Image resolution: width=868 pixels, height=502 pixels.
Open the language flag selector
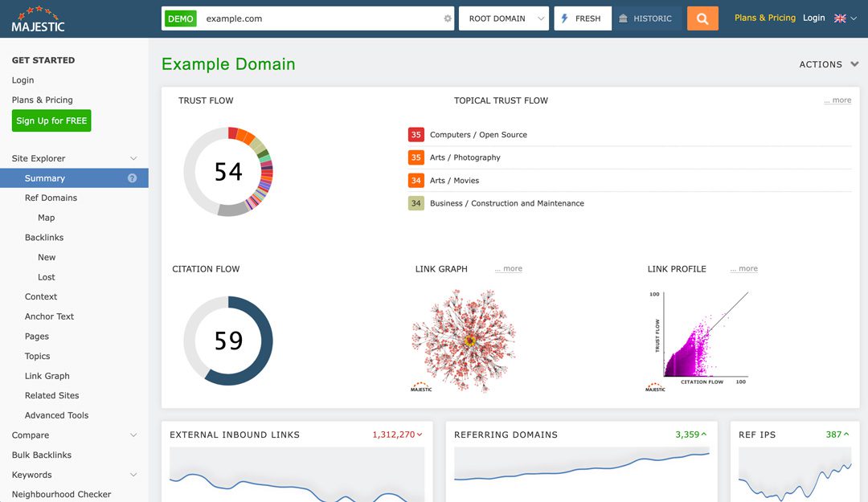pos(845,18)
